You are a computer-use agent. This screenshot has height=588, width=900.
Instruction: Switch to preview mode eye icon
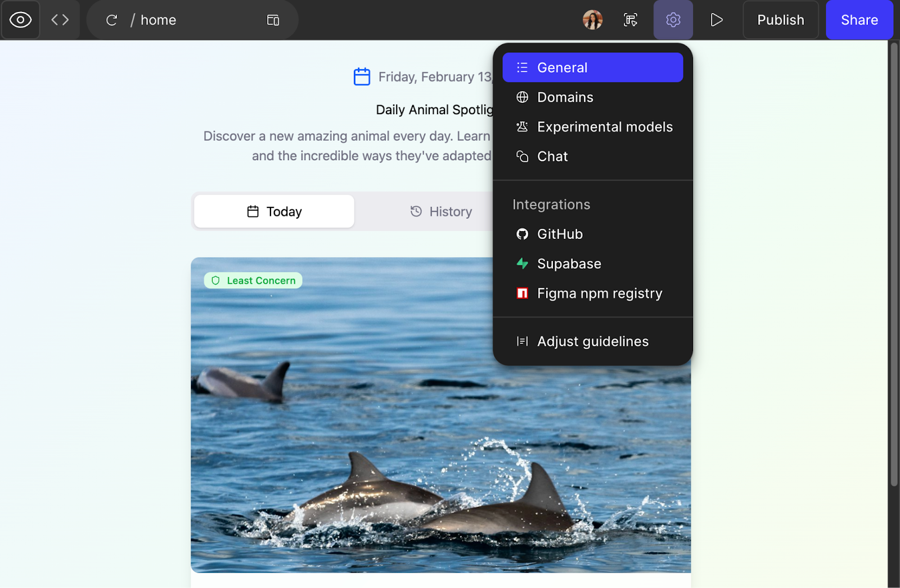pyautogui.click(x=21, y=20)
